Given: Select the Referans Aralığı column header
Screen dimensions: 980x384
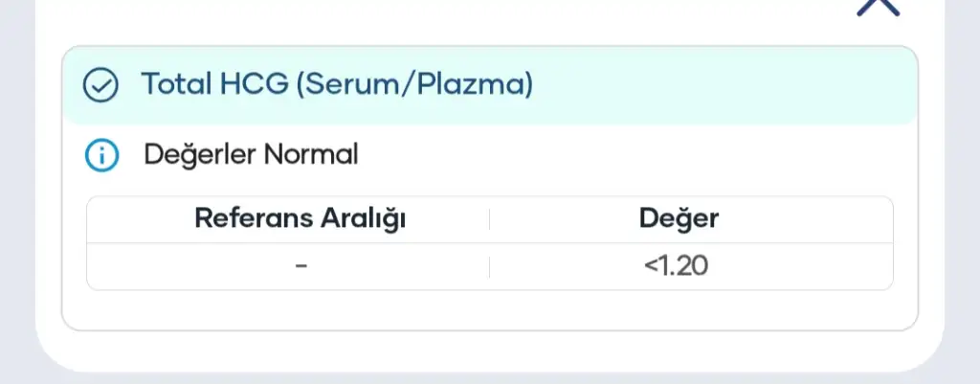Looking at the screenshot, I should pos(301,218).
